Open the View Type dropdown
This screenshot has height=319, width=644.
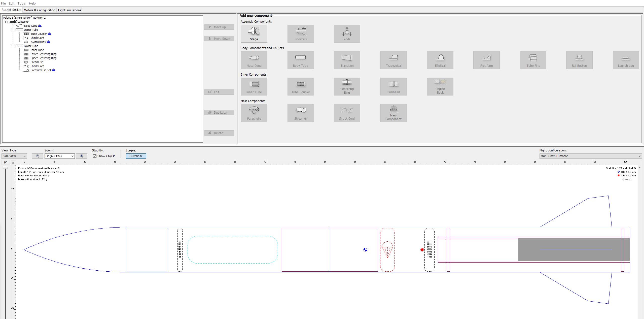coord(14,156)
